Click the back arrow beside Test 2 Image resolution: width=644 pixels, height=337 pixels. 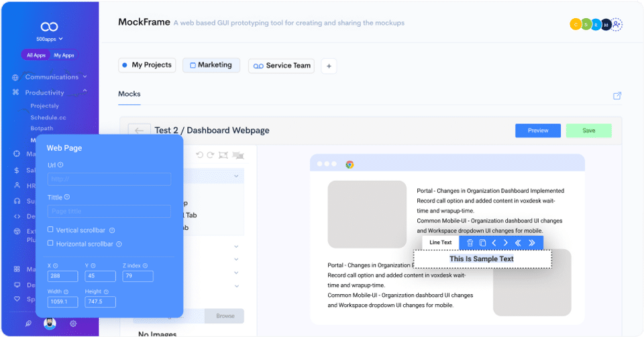(139, 130)
